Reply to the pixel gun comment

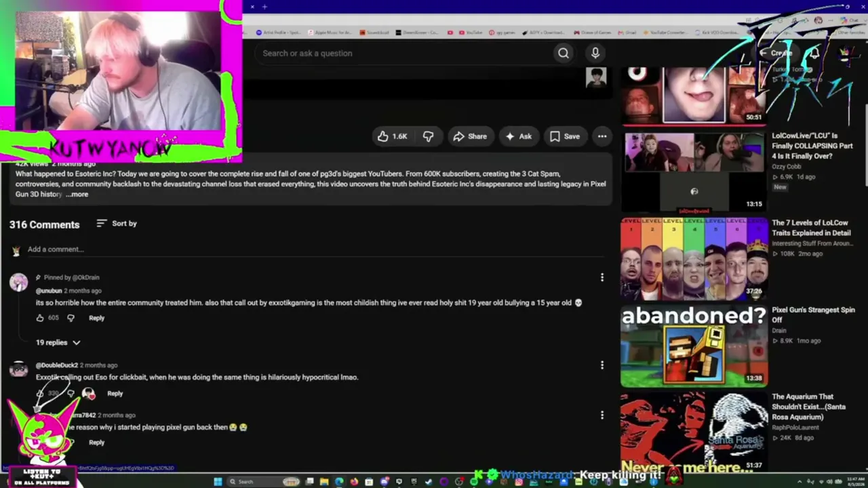[96, 443]
